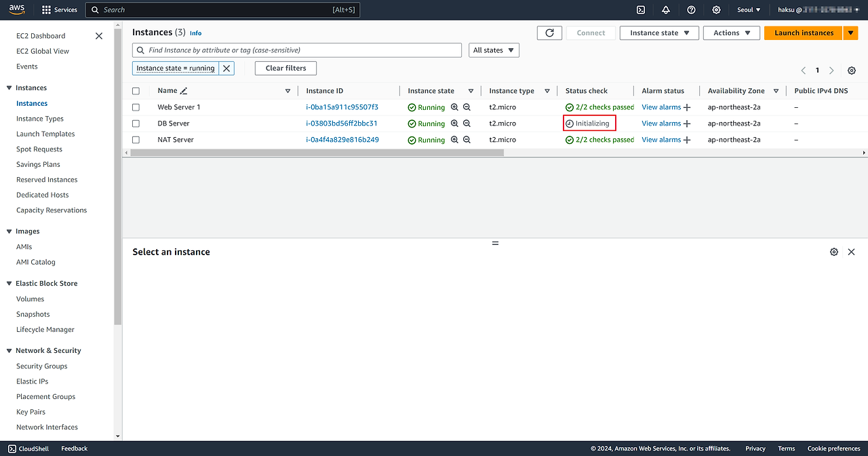Image resolution: width=868 pixels, height=456 pixels.
Task: Check the NAT Server instance checkbox
Action: [136, 140]
